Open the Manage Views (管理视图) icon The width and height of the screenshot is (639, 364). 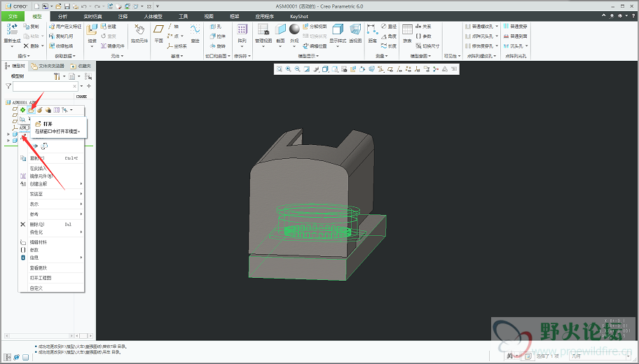click(263, 29)
